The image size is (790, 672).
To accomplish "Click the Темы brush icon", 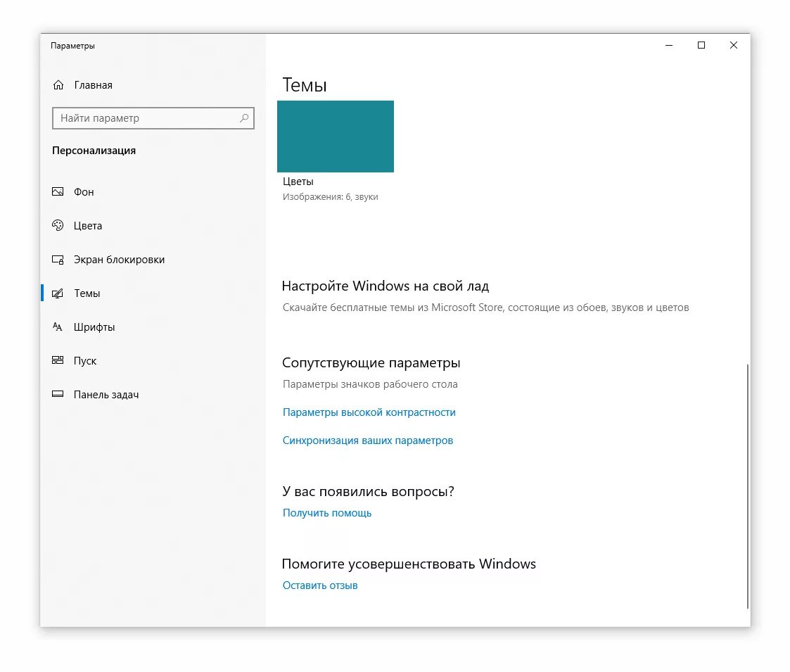I will point(58,293).
